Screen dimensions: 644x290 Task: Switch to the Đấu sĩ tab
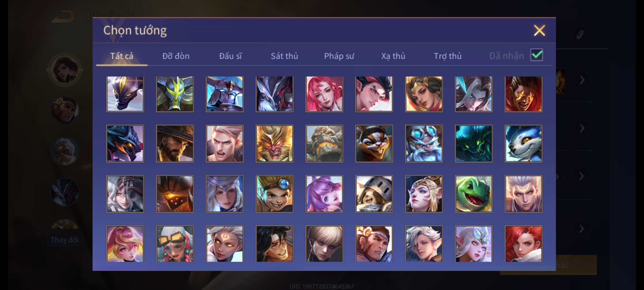[x=230, y=56]
